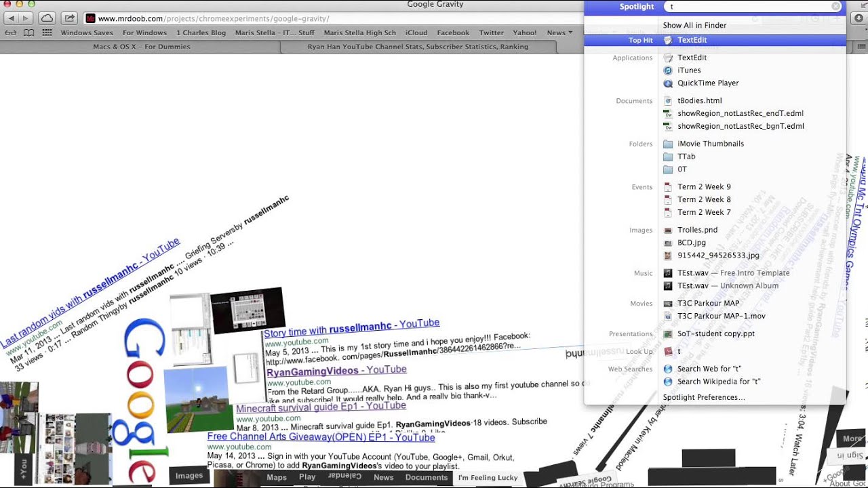Screen dimensions: 868x488
Task: Switch to Ryan Han YouTube Channel Stats tab
Action: (x=418, y=47)
